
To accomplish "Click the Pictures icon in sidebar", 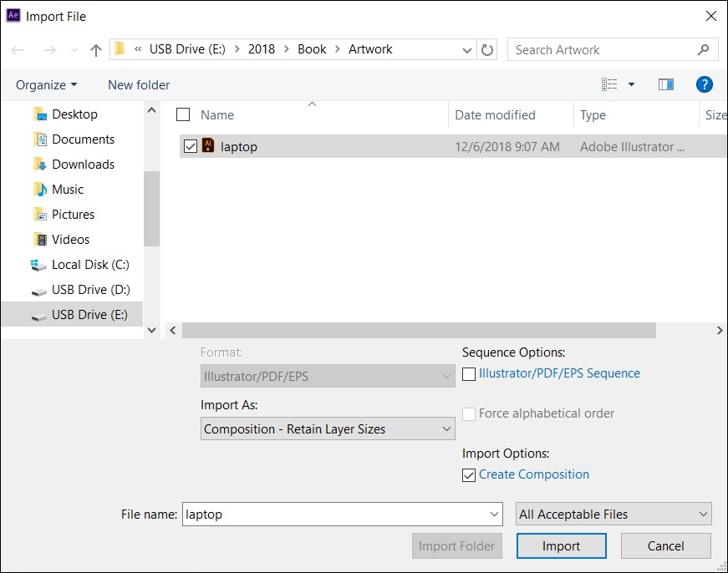I will pyautogui.click(x=40, y=215).
